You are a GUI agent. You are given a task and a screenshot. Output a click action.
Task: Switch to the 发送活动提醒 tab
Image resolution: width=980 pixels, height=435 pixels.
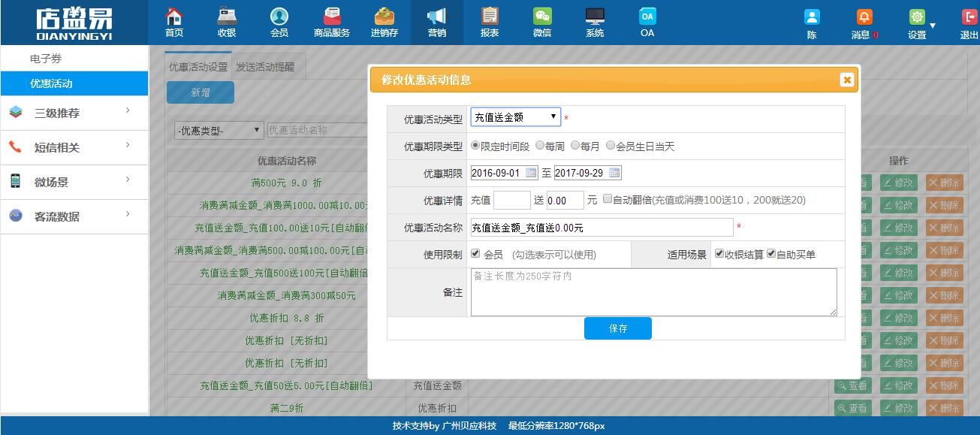tap(266, 67)
